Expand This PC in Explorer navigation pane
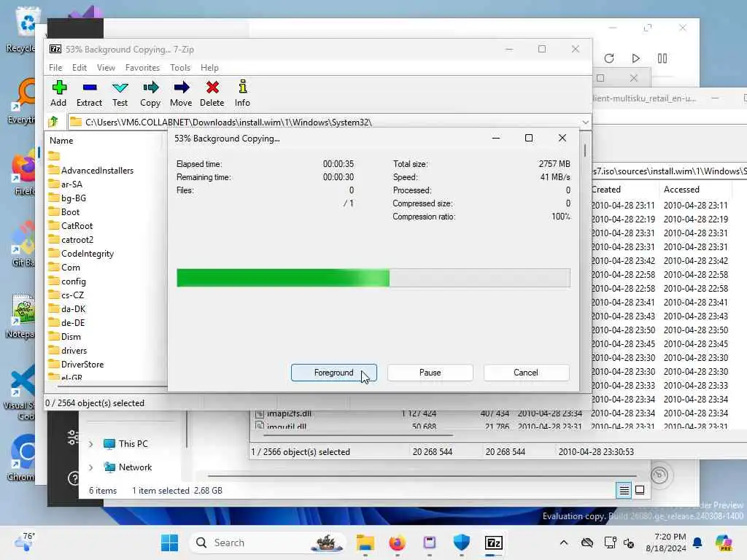This screenshot has width=747, height=560. pyautogui.click(x=91, y=444)
